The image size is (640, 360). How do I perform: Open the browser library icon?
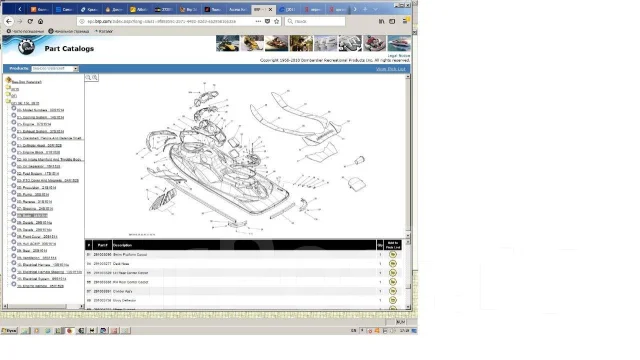coord(381,21)
